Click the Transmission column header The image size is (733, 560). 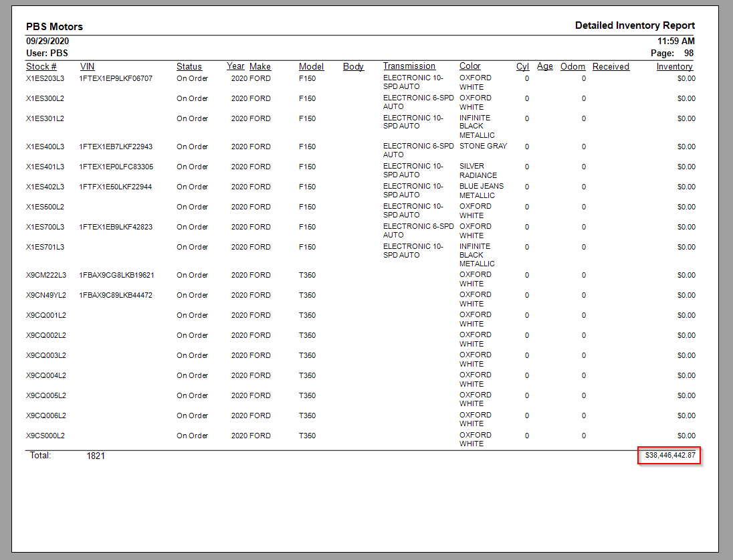(x=409, y=66)
